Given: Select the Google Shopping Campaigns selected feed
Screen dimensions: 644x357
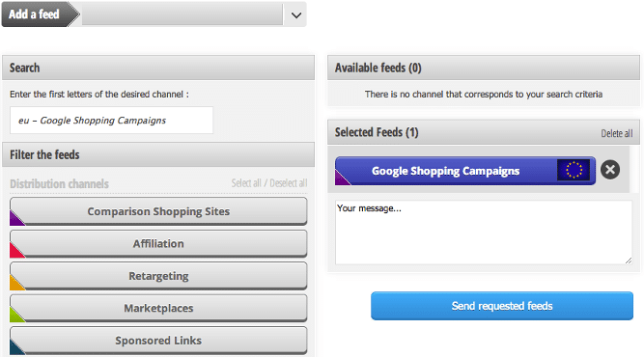Looking at the screenshot, I should coord(445,171).
